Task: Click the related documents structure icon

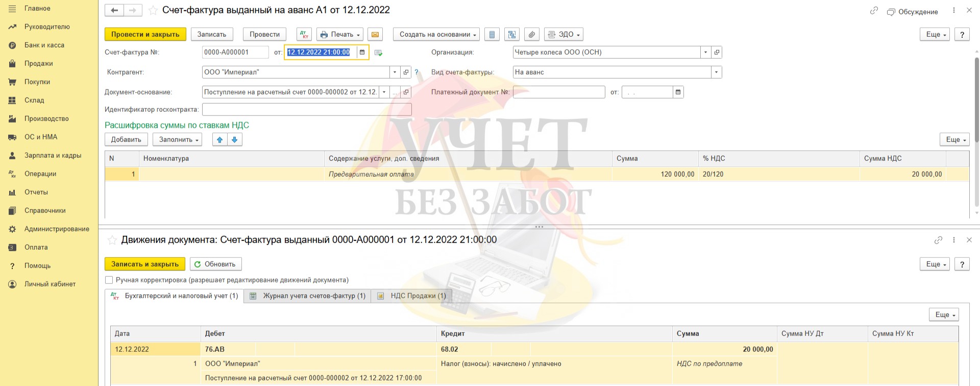Action: click(511, 34)
